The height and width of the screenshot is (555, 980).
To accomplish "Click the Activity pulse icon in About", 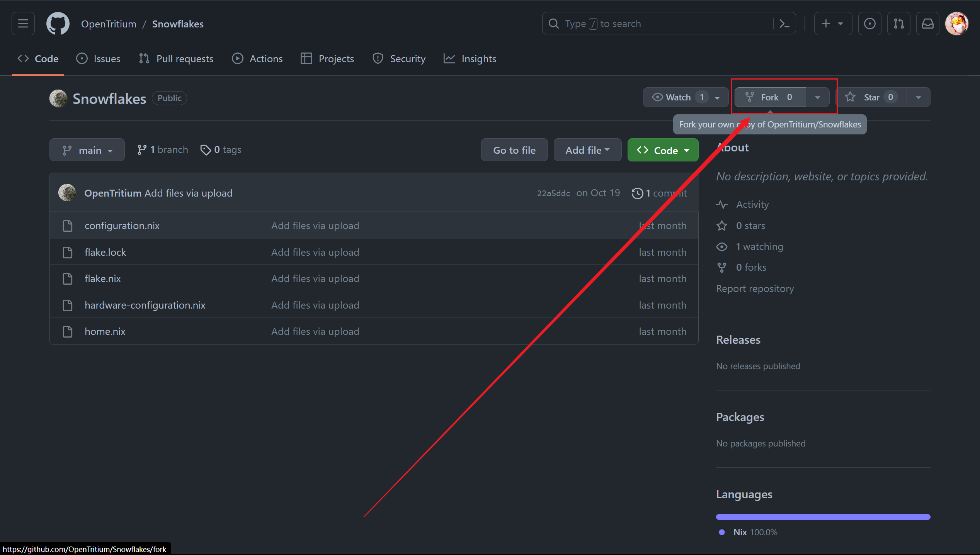I will [x=722, y=204].
